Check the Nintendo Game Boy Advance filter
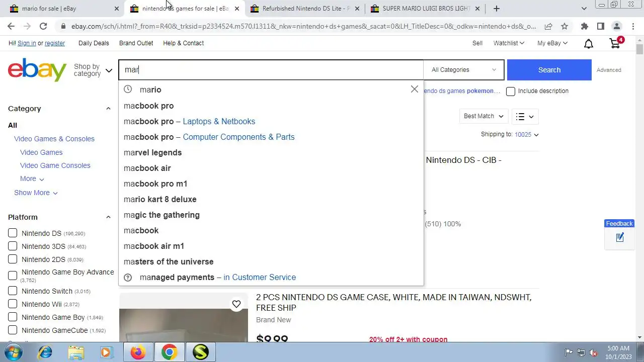 point(13,275)
